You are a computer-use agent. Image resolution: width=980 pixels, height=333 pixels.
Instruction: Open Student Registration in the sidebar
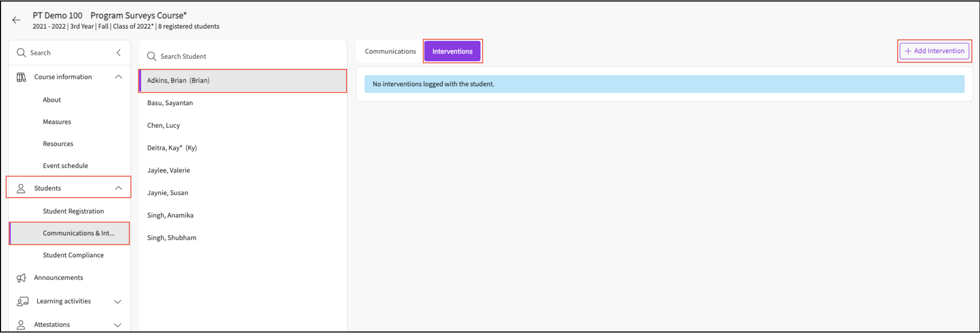tap(73, 211)
